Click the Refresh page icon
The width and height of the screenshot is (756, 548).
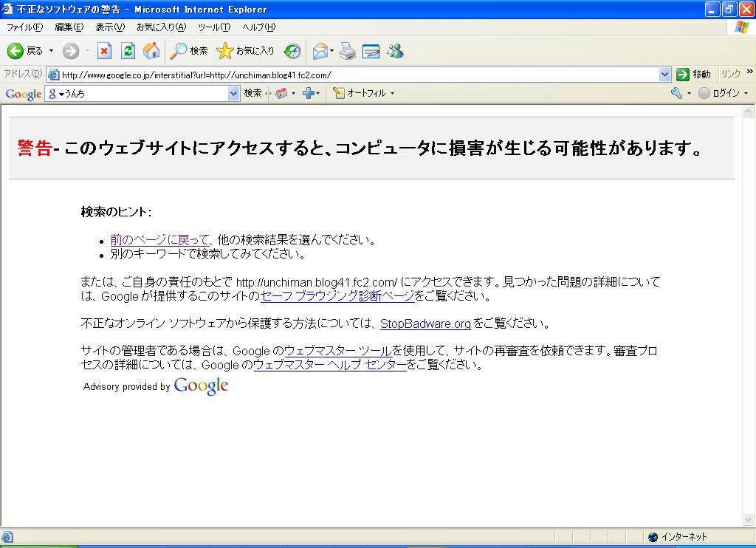pyautogui.click(x=128, y=51)
